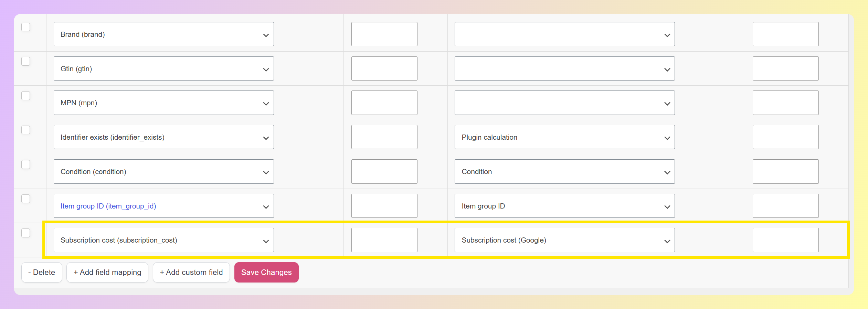Open the Brand (brand) dropdown

coord(164,34)
